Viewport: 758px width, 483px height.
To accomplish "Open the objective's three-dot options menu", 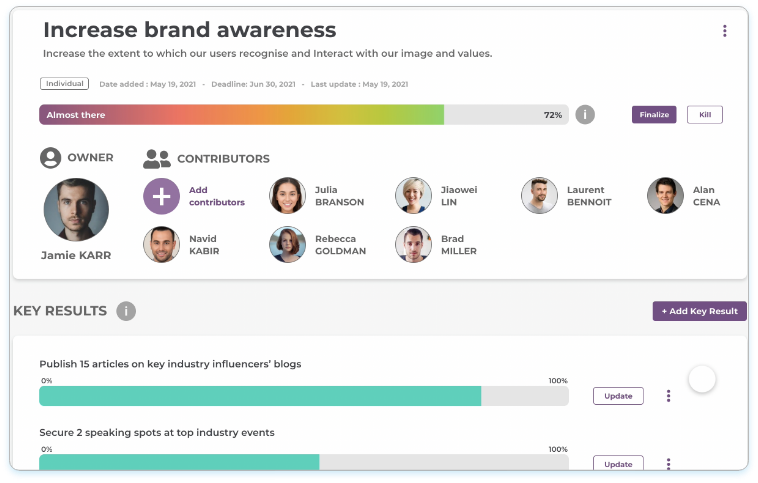I will coord(725,31).
